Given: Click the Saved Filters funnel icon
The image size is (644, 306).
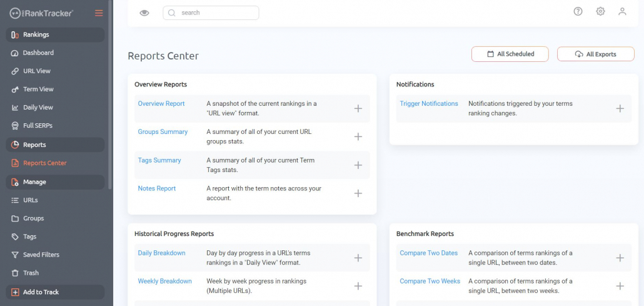Looking at the screenshot, I should [15, 255].
